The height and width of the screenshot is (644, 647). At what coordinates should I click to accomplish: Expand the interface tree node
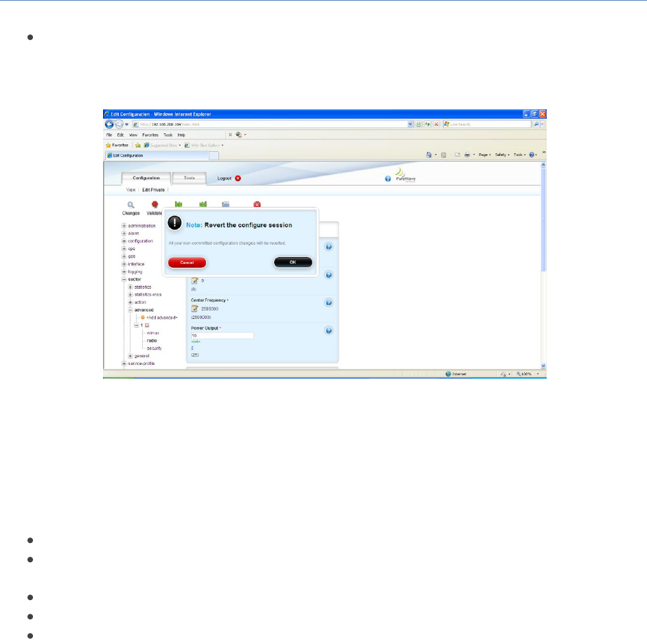pyautogui.click(x=124, y=264)
